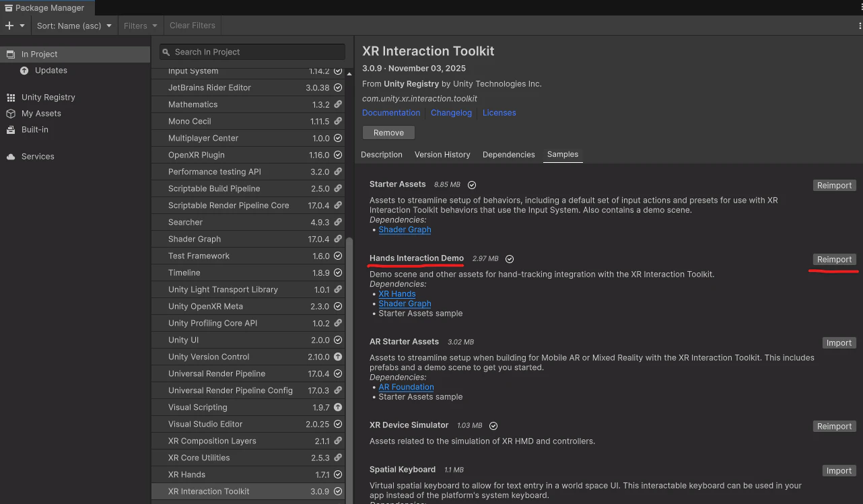
Task: Click the link icon on Performance testing API row
Action: coord(338,172)
